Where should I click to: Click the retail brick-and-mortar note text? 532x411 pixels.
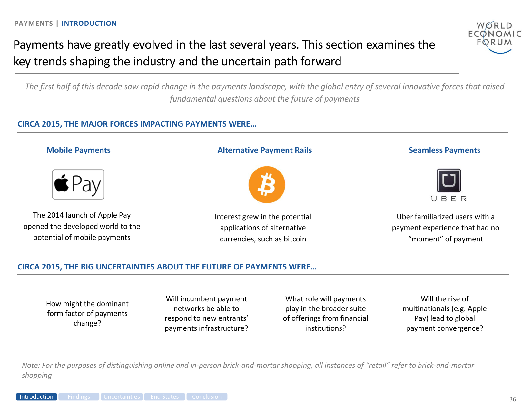click(248, 370)
